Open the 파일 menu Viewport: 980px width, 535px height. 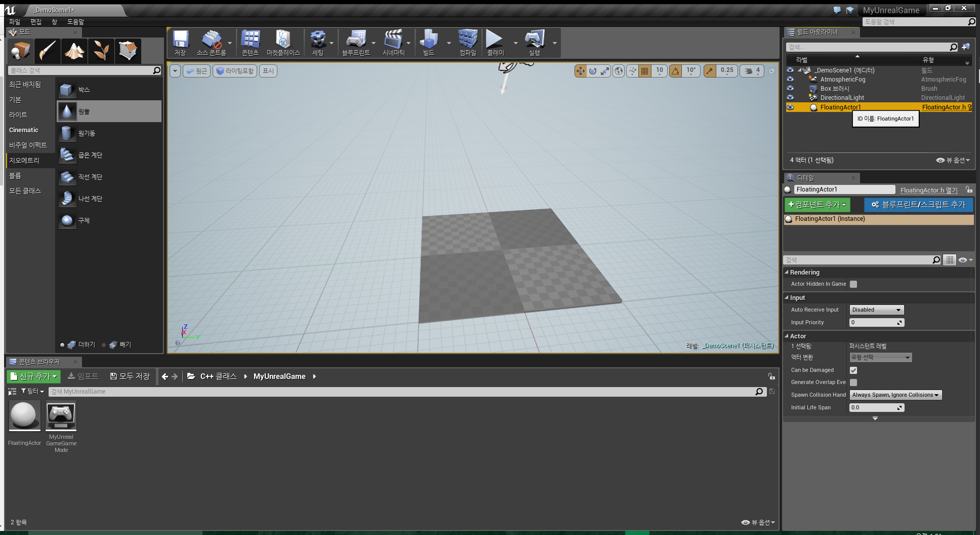point(14,22)
